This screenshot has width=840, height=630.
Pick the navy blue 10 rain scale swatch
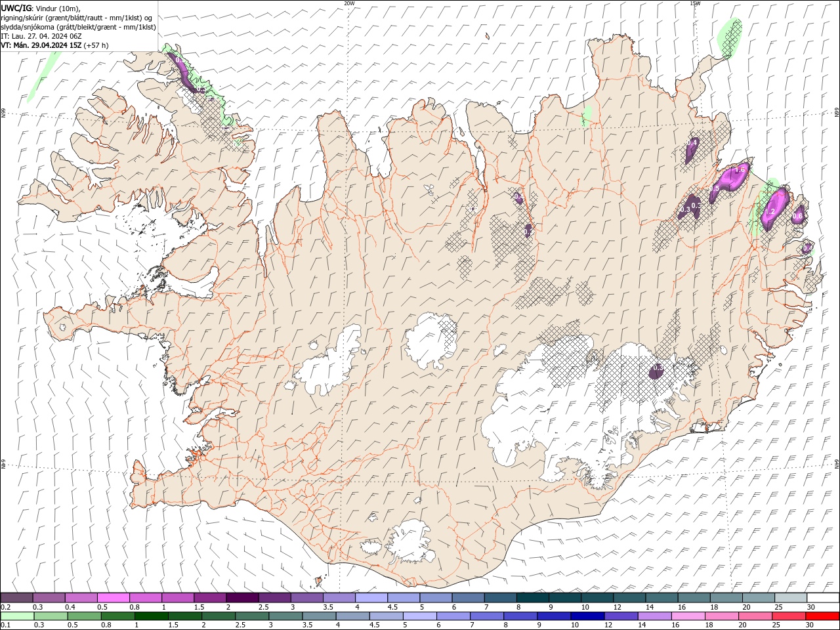[587, 616]
